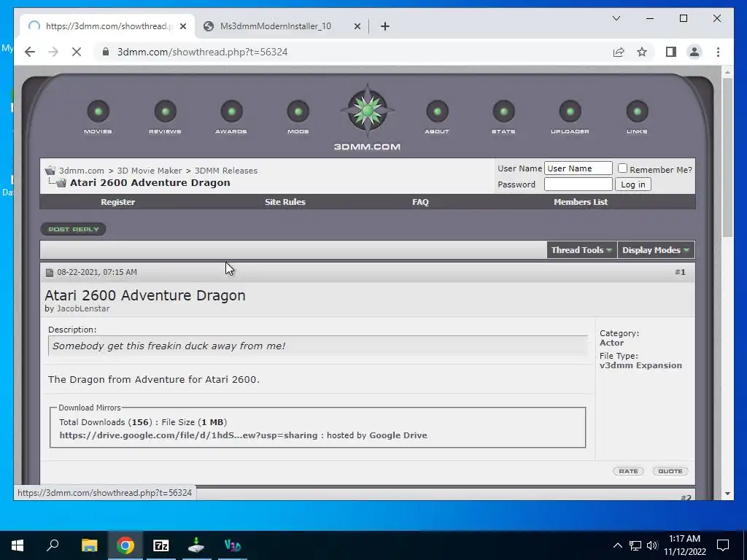Expand the Thread Tools dropdown
Viewport: 747px width, 560px height.
[581, 250]
